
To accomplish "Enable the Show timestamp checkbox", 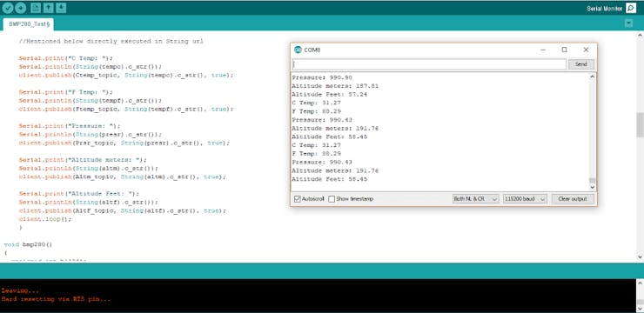I will pos(332,199).
